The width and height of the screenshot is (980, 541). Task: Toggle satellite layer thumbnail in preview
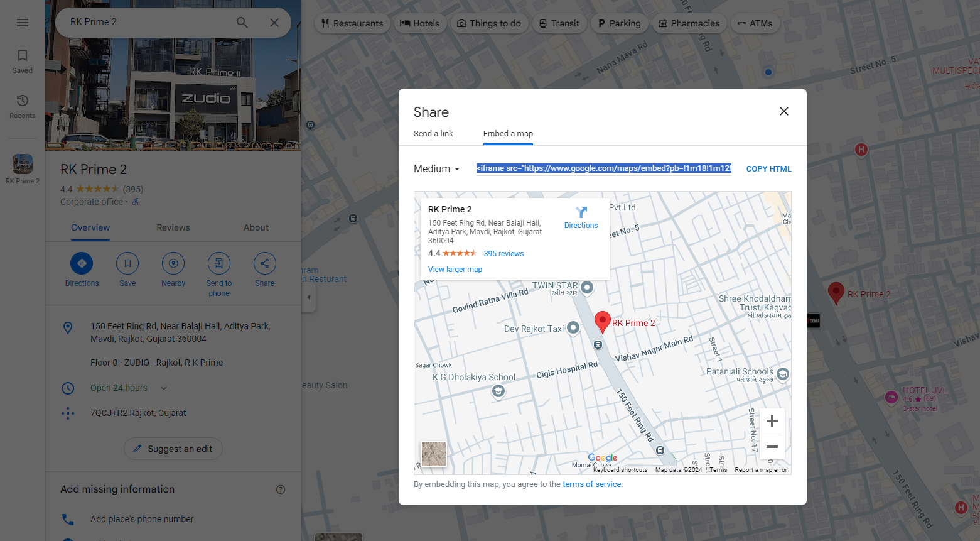click(433, 454)
